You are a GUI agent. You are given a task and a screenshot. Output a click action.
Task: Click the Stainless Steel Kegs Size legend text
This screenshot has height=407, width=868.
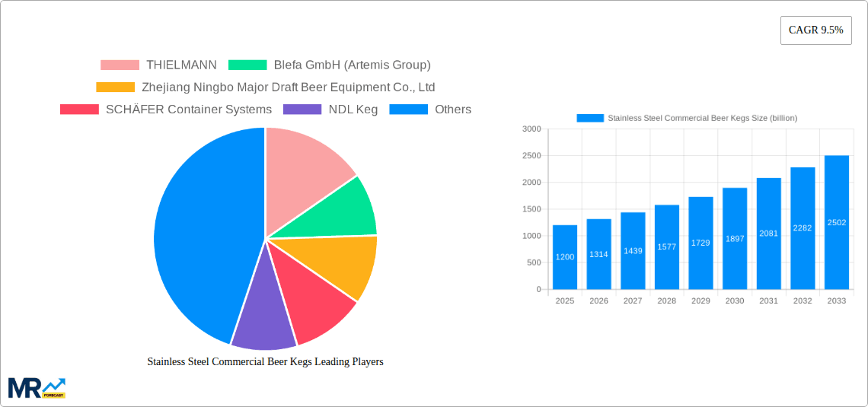[703, 118]
